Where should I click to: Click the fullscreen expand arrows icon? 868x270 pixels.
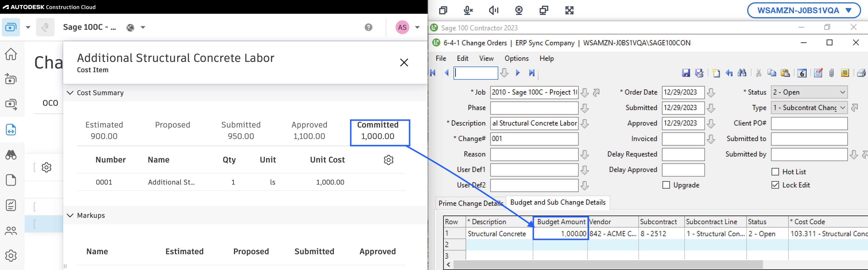[569, 10]
